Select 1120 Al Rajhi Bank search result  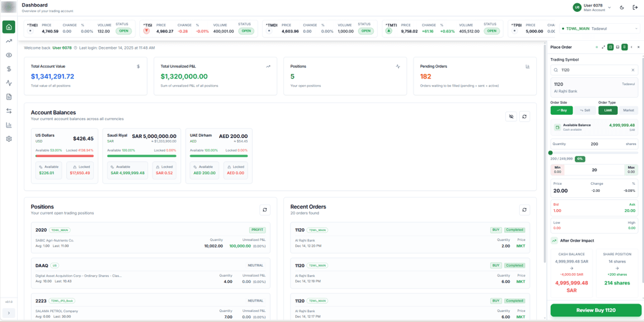click(594, 87)
